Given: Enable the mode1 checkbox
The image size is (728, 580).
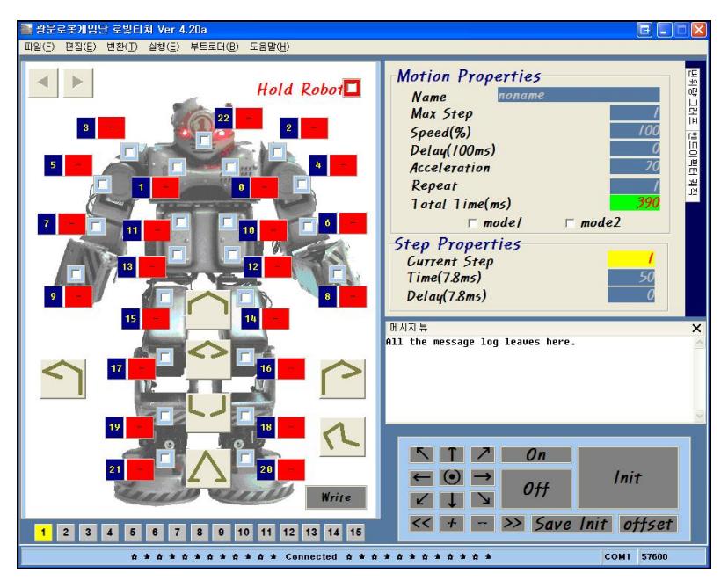Looking at the screenshot, I should (x=473, y=223).
